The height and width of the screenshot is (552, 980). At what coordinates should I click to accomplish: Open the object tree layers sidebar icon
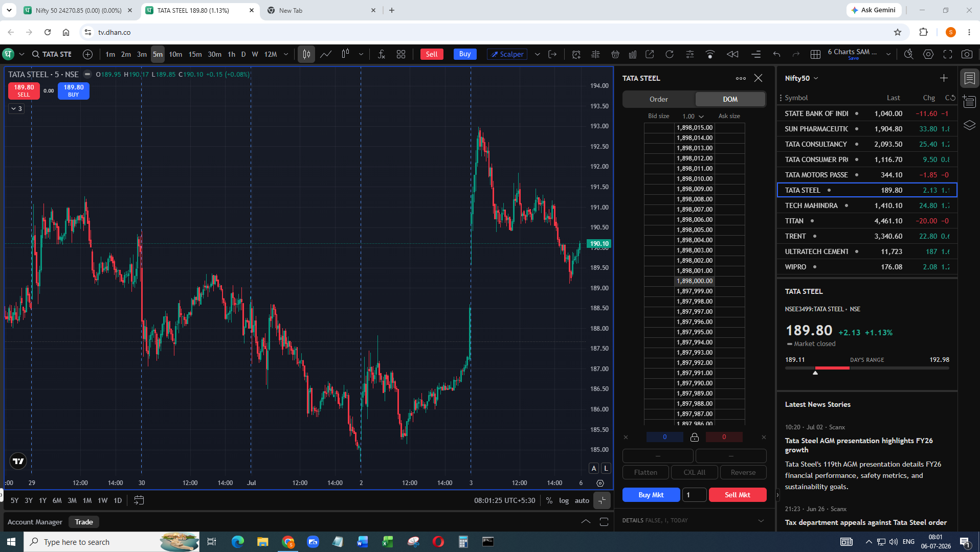[969, 125]
